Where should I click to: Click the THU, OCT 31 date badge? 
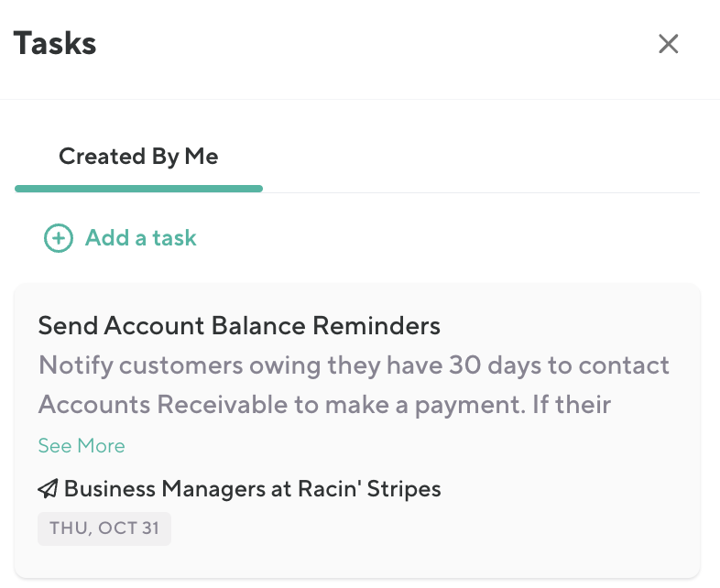coord(104,528)
